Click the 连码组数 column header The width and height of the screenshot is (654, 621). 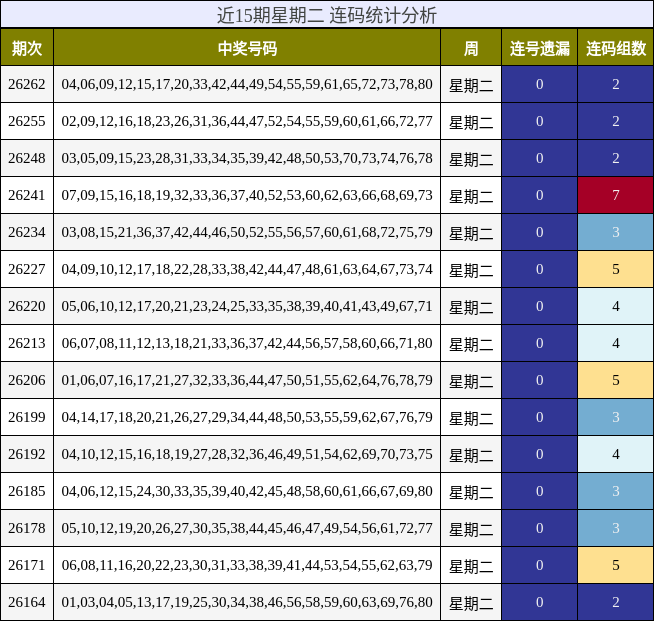pyautogui.click(x=616, y=48)
